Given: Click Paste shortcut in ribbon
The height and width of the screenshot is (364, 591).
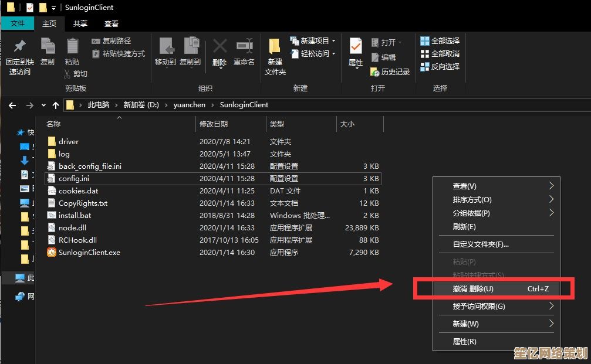Looking at the screenshot, I should pyautogui.click(x=119, y=54).
